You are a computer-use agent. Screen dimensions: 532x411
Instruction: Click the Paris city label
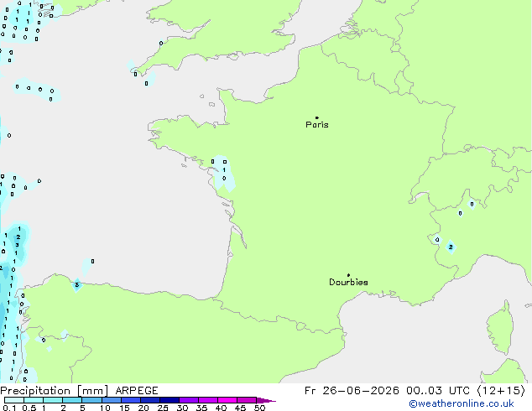317,125
